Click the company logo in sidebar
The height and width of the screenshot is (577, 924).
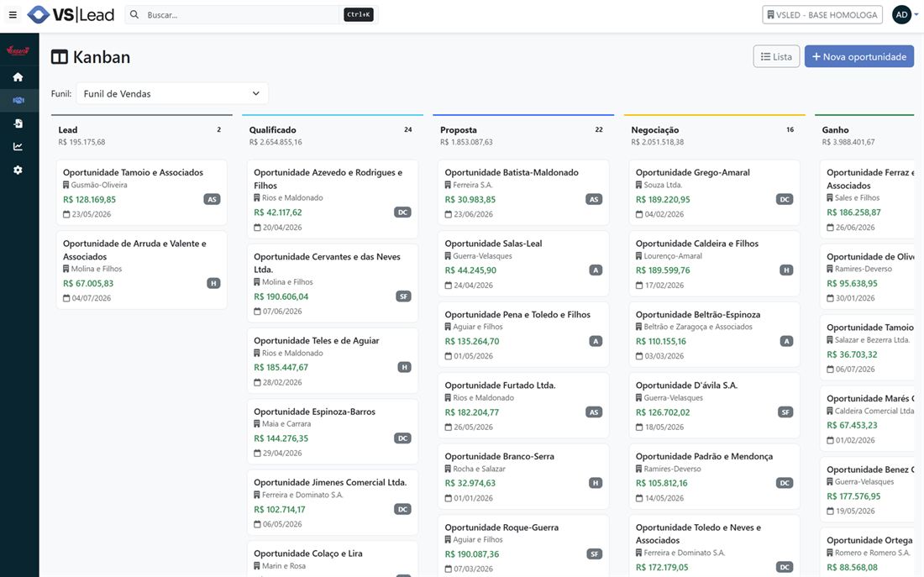coord(18,50)
